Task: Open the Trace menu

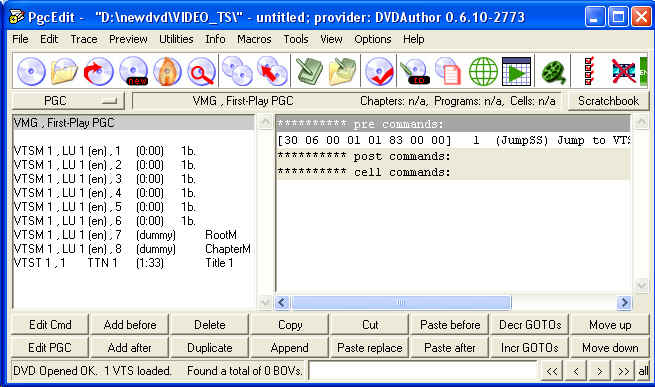Action: [84, 39]
